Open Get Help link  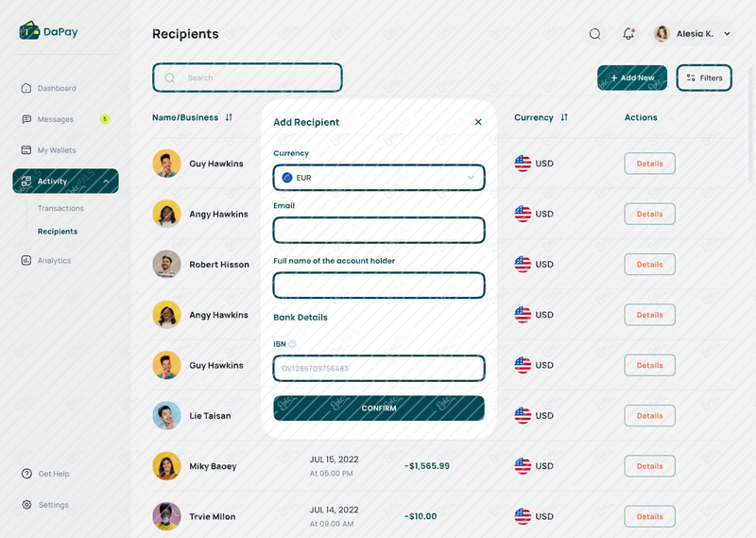[54, 474]
